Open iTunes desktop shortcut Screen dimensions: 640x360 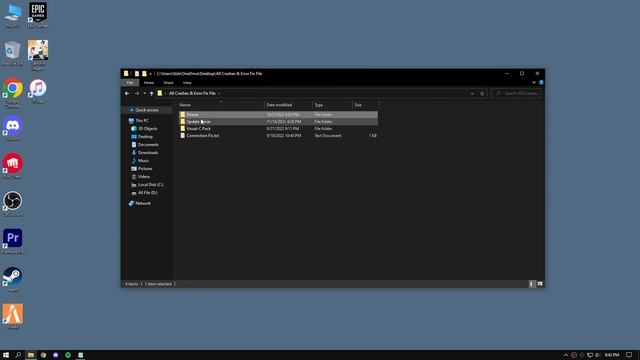coord(38,91)
